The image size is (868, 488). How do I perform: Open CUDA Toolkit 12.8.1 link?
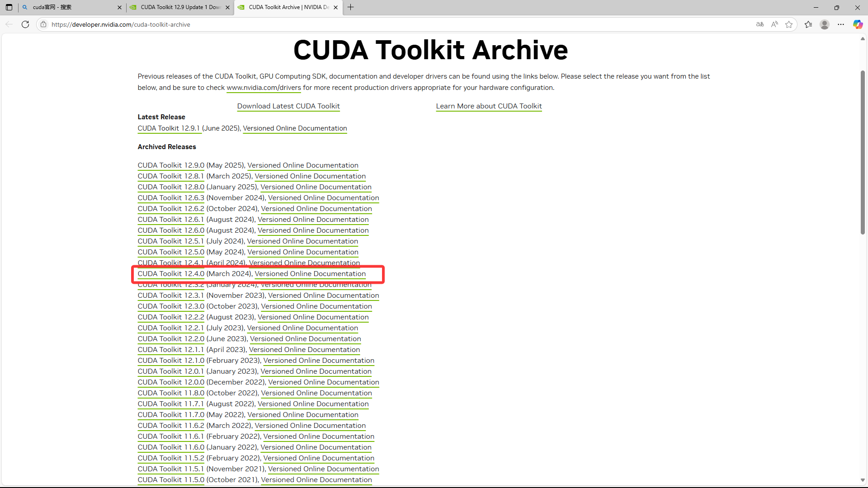pyautogui.click(x=171, y=176)
